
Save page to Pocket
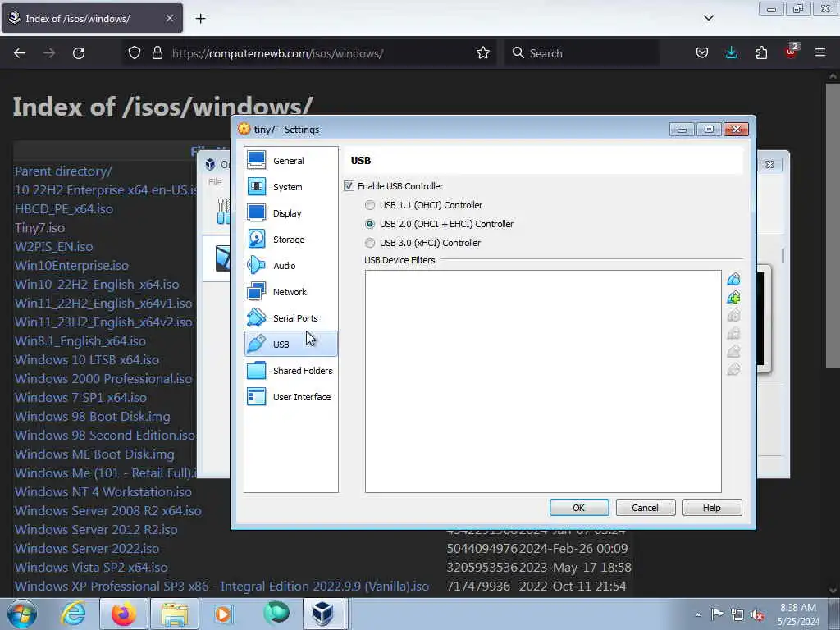(x=702, y=53)
